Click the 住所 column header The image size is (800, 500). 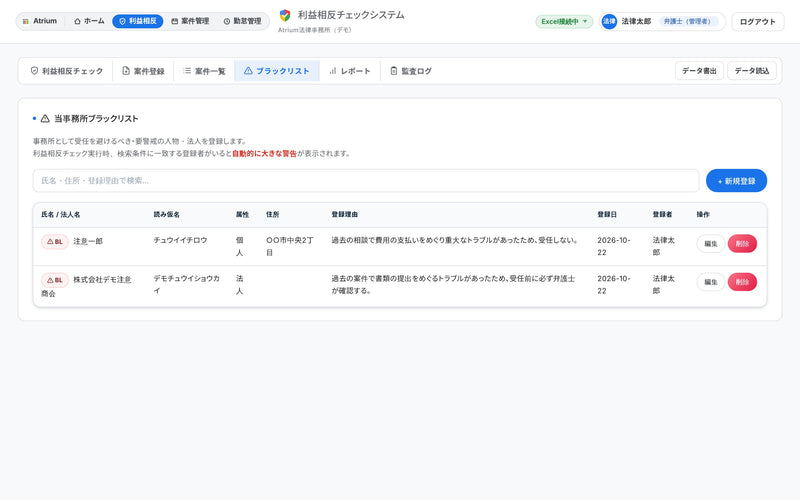click(272, 215)
